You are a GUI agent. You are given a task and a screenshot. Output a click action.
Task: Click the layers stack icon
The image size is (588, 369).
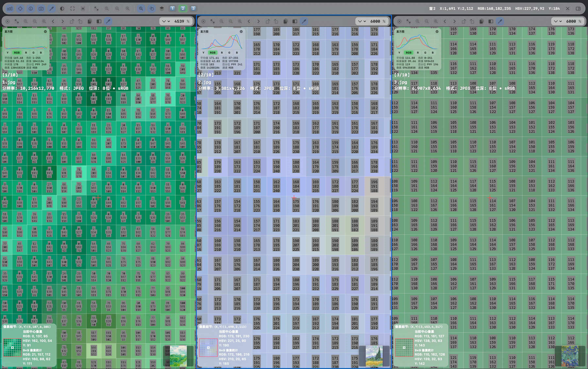162,8
